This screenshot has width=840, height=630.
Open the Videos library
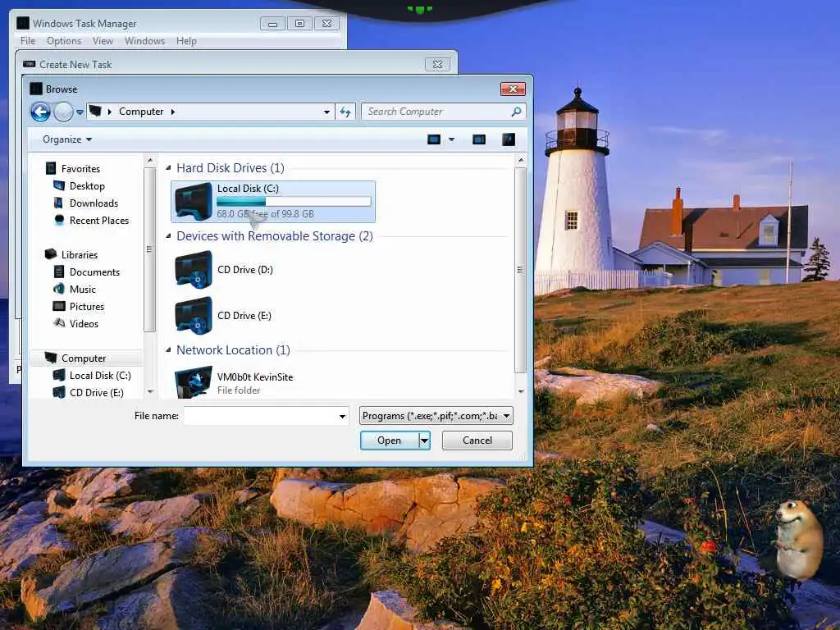(84, 323)
